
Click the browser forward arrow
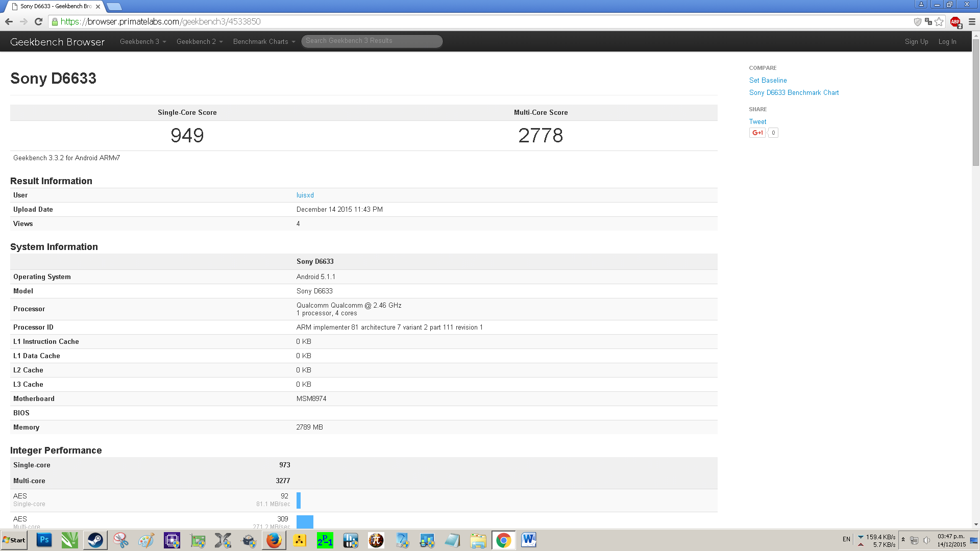23,21
